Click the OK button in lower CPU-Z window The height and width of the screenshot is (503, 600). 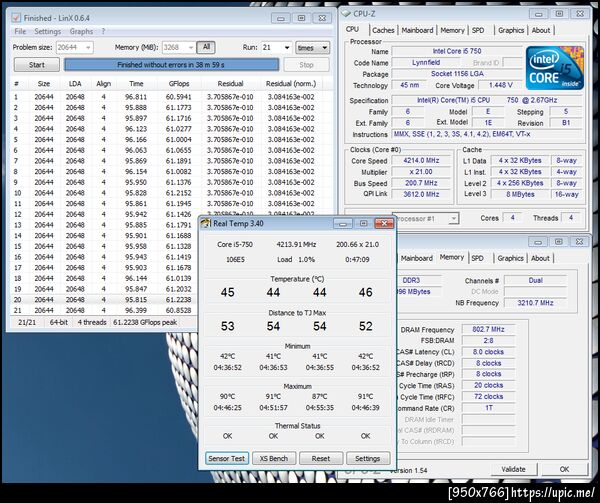click(x=564, y=469)
